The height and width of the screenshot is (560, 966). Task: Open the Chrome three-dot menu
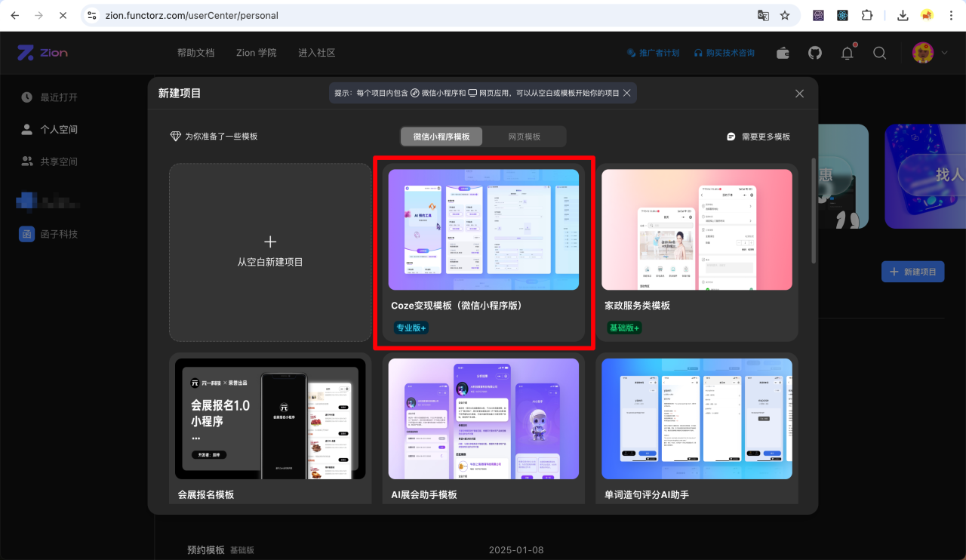click(x=952, y=15)
